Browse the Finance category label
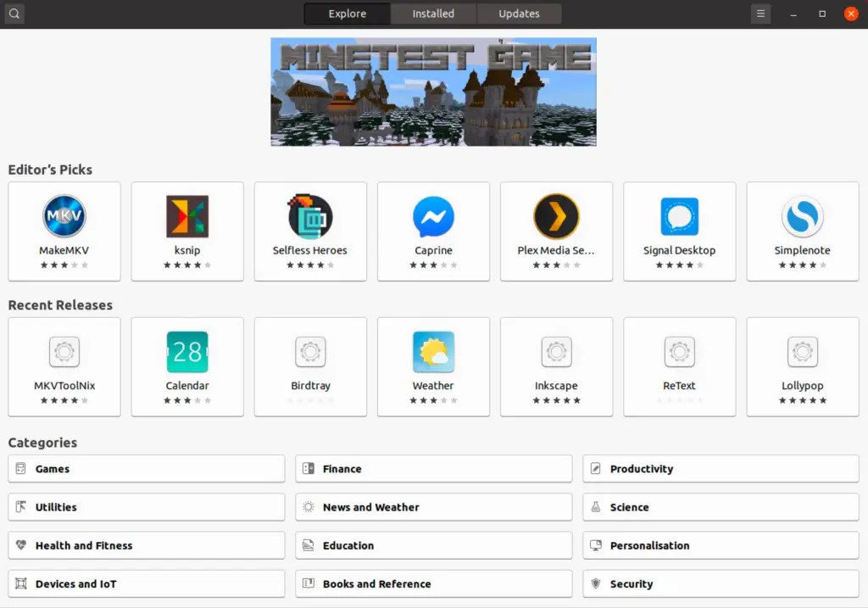This screenshot has width=868, height=608. (x=342, y=469)
